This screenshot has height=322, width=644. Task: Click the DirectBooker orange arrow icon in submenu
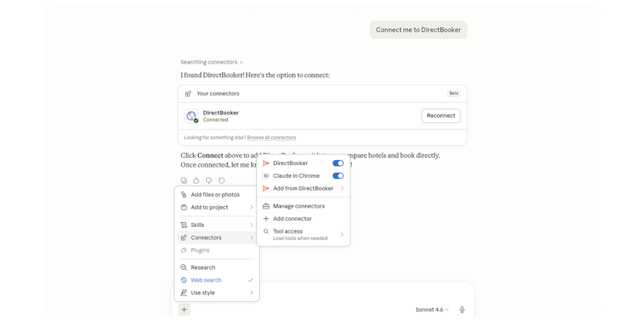[266, 163]
